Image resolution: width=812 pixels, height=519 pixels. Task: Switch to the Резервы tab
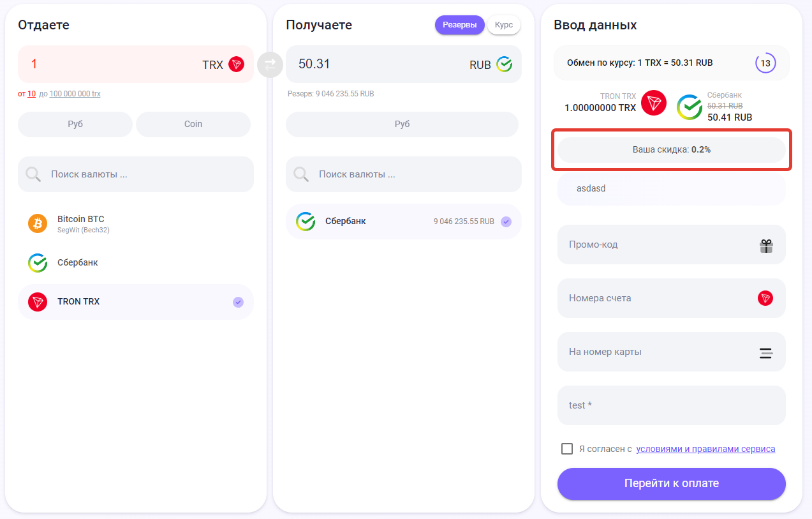point(459,25)
